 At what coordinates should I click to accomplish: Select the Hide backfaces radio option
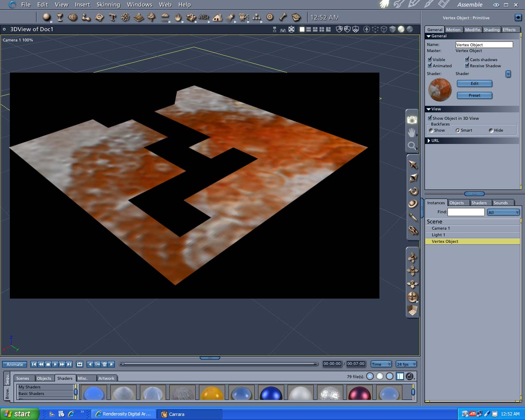click(491, 130)
